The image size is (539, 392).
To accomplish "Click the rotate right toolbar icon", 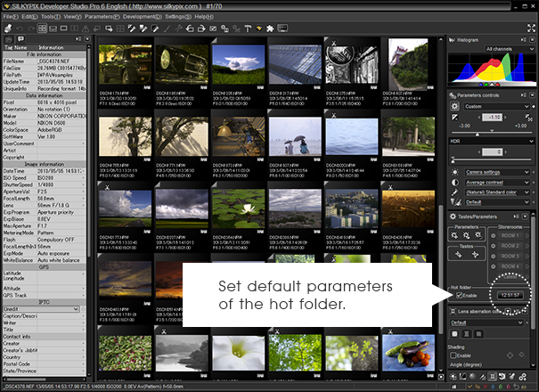I will [x=201, y=29].
